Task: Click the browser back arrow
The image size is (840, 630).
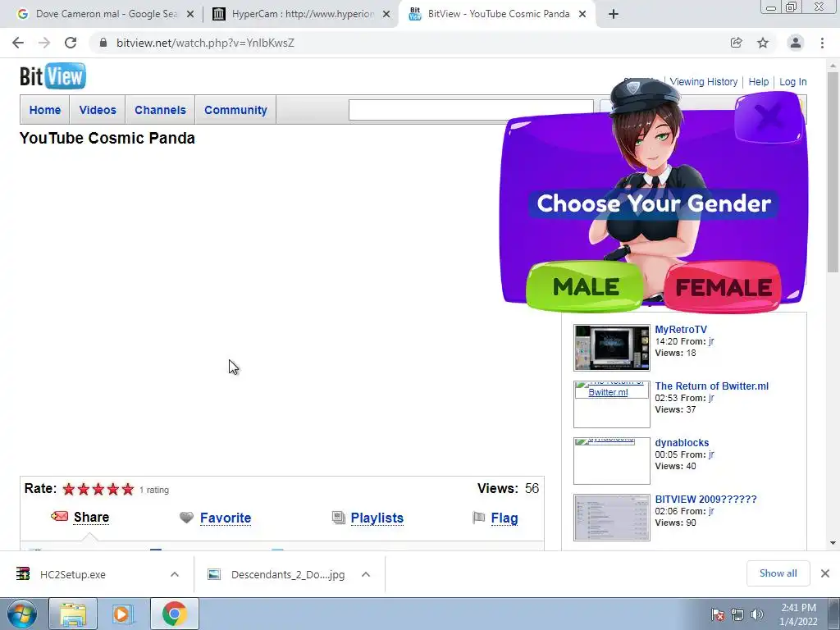Action: tap(18, 43)
